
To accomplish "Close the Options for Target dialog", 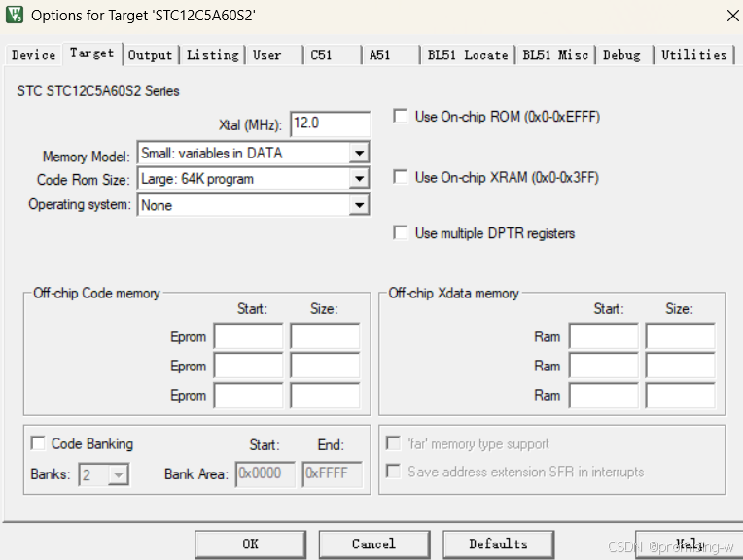I will 732,16.
